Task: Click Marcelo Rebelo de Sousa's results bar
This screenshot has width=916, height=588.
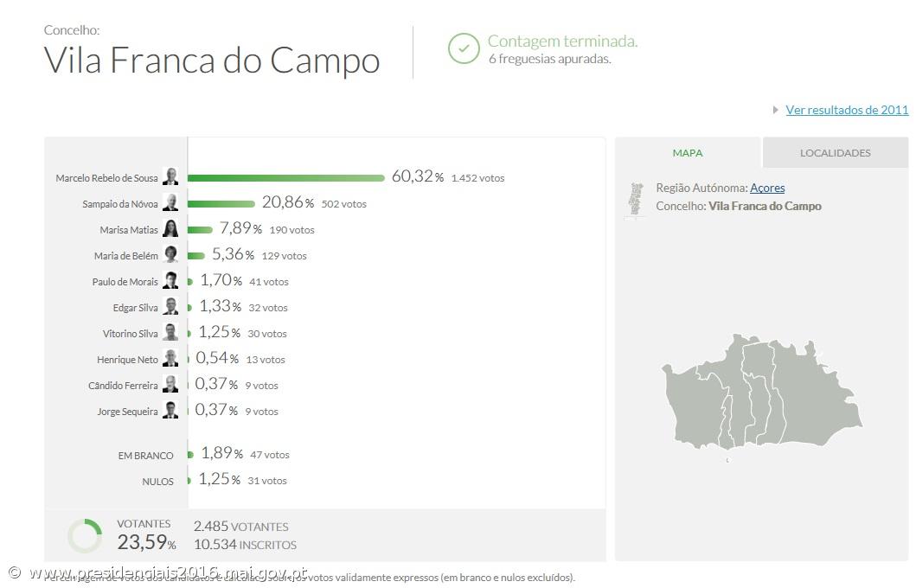Action: 285,177
